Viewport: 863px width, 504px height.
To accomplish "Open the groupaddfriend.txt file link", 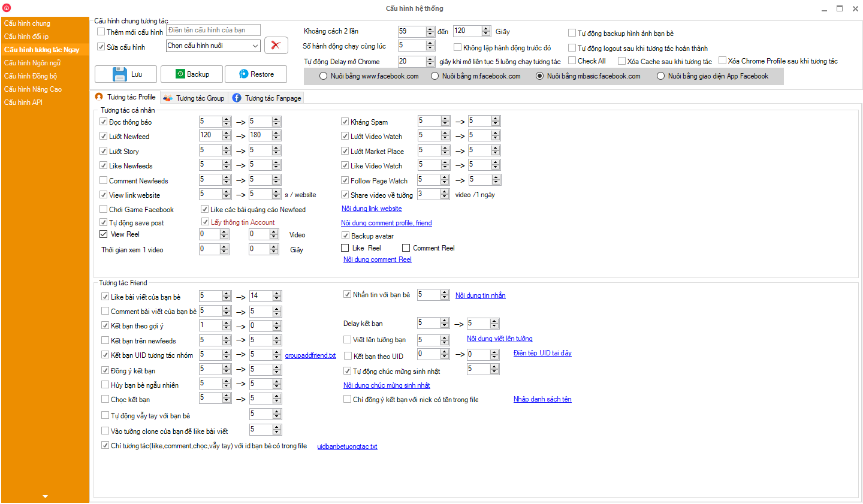I will (x=310, y=355).
